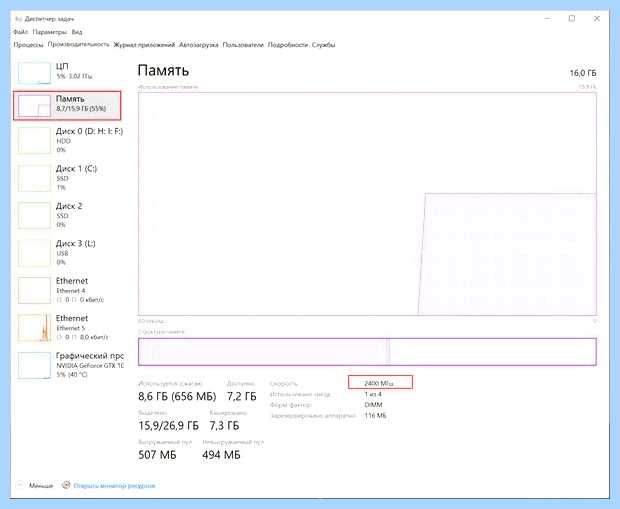Switch to the Процессы tab
620x509 pixels.
[x=28, y=45]
